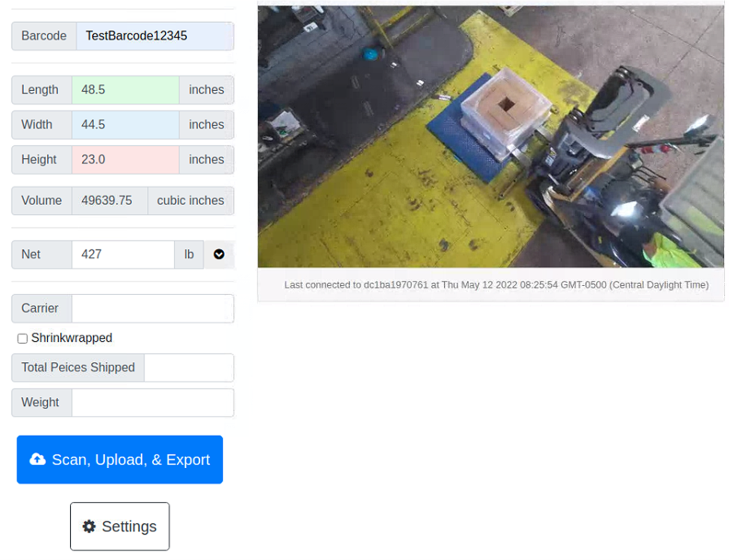
Task: Click inches unit beside Height
Action: coord(207,159)
